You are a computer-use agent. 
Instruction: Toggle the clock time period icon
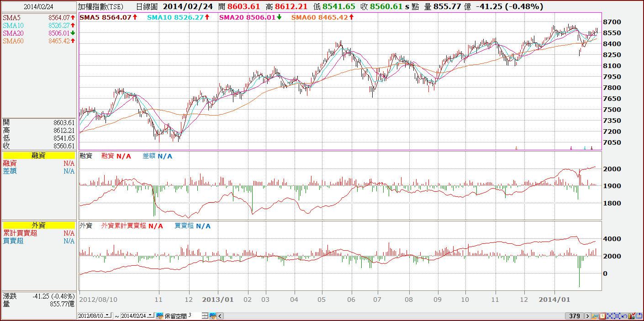[x=602, y=316]
